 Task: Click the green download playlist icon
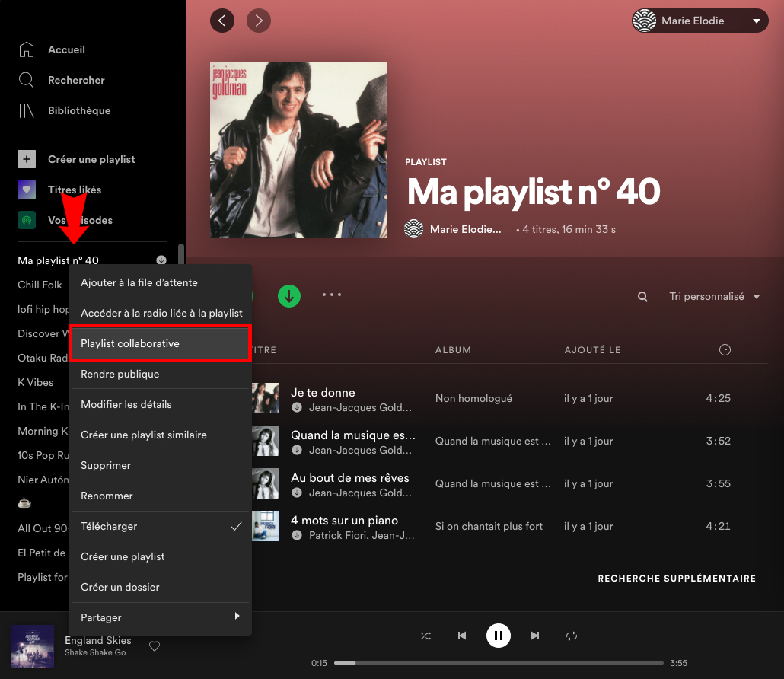coord(289,297)
